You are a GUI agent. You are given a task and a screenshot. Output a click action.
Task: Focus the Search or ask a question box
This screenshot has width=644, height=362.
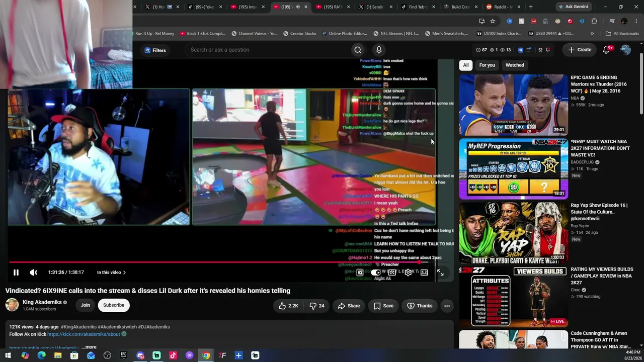[269, 50]
